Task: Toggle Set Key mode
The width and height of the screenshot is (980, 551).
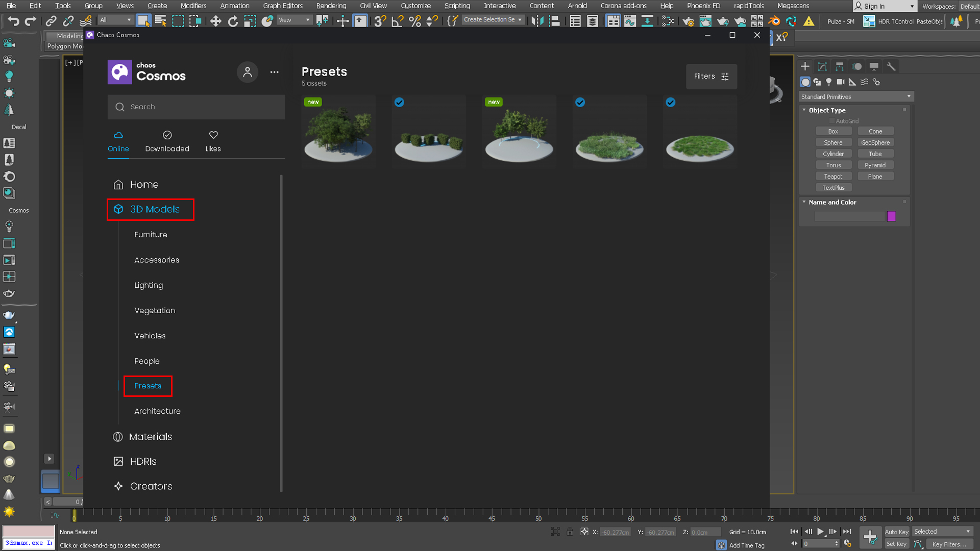Action: click(x=896, y=544)
